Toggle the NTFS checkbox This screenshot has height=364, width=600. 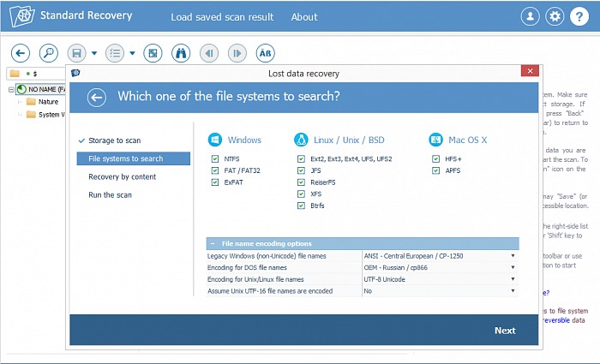click(215, 158)
